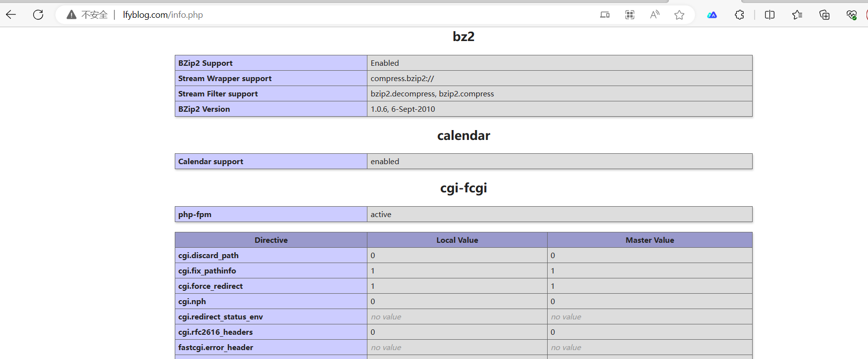This screenshot has height=359, width=868.
Task: Click master no value of fastcgi.error_header
Action: coord(566,347)
